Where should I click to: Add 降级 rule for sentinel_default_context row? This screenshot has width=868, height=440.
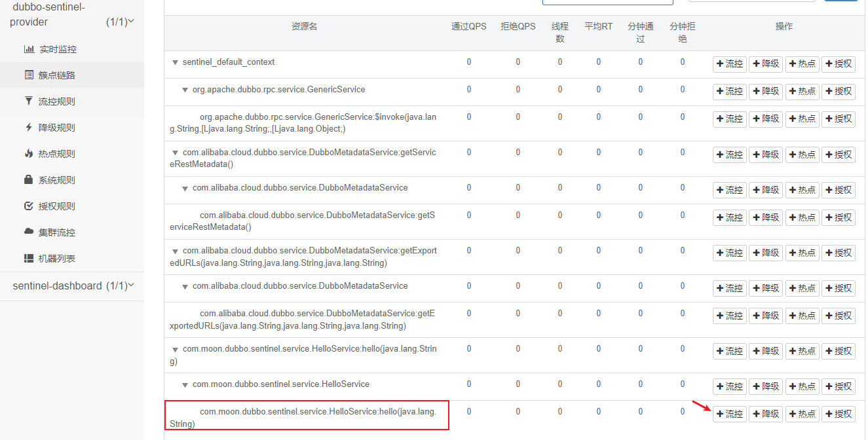[x=766, y=64]
